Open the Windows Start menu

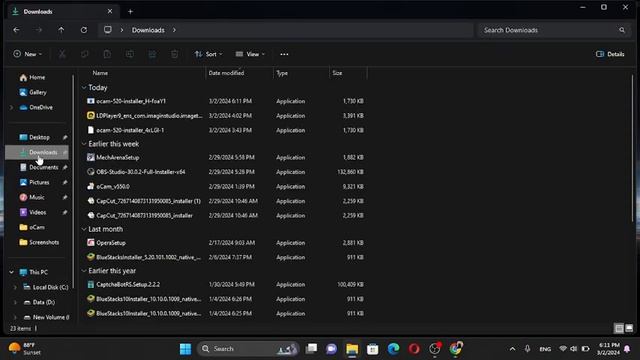click(x=185, y=349)
